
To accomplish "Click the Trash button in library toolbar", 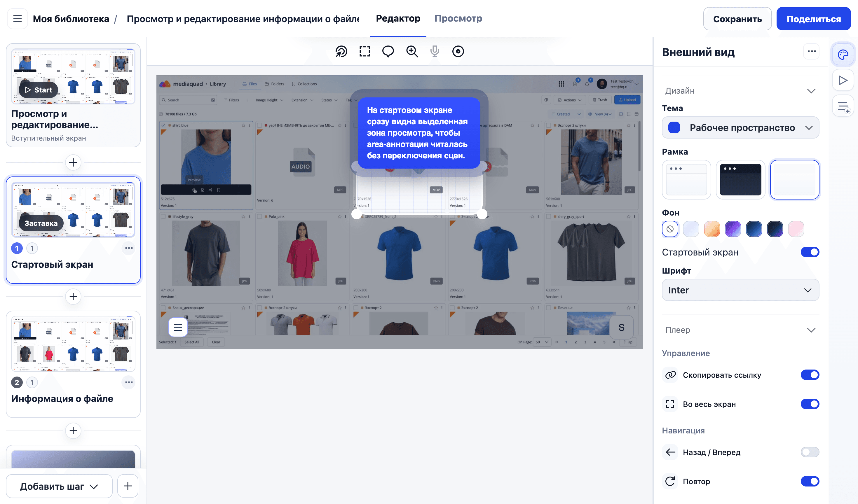I will point(600,100).
